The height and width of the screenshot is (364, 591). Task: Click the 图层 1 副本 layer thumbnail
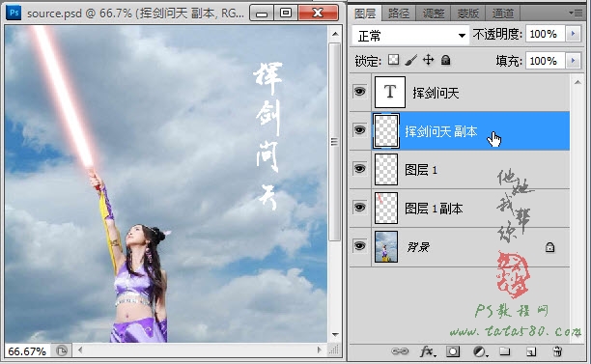(386, 208)
